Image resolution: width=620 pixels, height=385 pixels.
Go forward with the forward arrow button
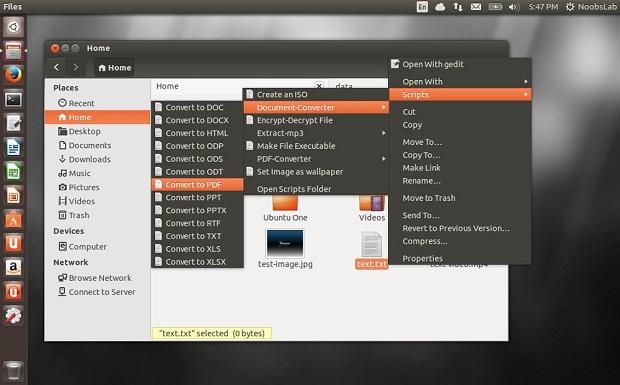[76, 68]
